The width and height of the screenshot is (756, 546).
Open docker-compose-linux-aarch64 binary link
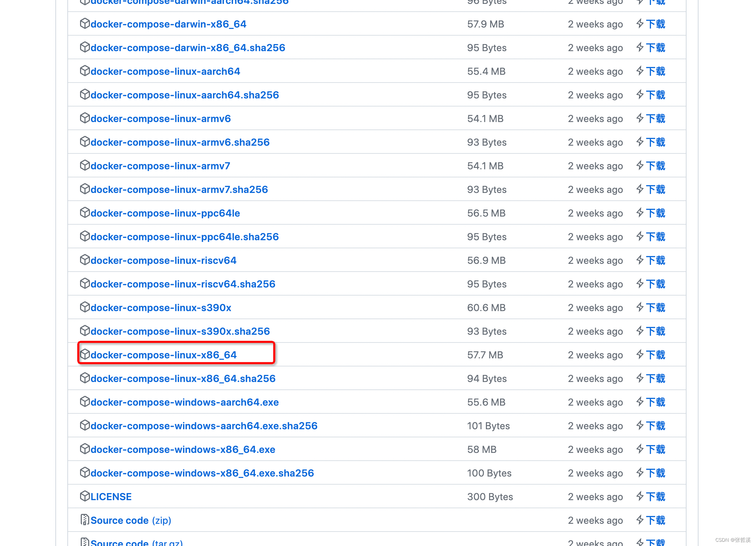click(165, 71)
